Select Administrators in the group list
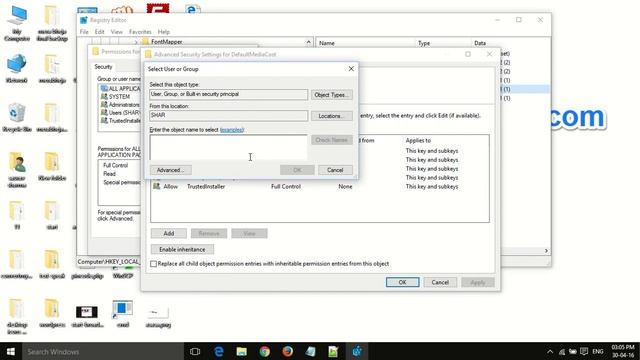Viewport: 640px width, 360px height. pos(120,105)
